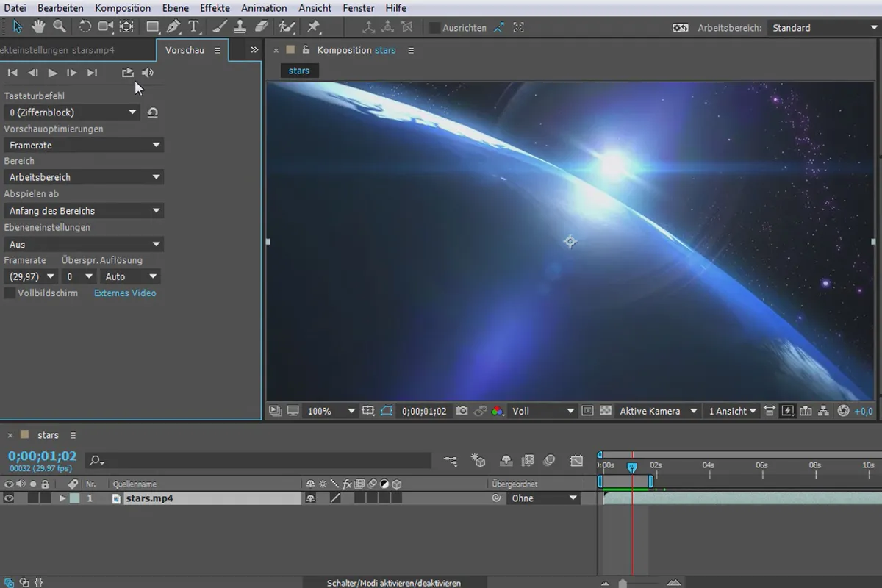
Task: Open the Bereich Arbeitsbereich dropdown
Action: click(84, 177)
